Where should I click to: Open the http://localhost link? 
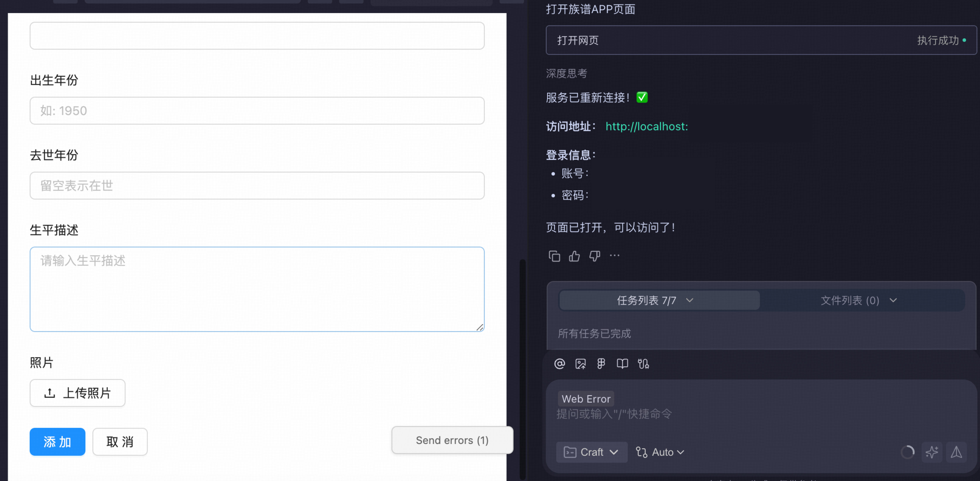[646, 126]
